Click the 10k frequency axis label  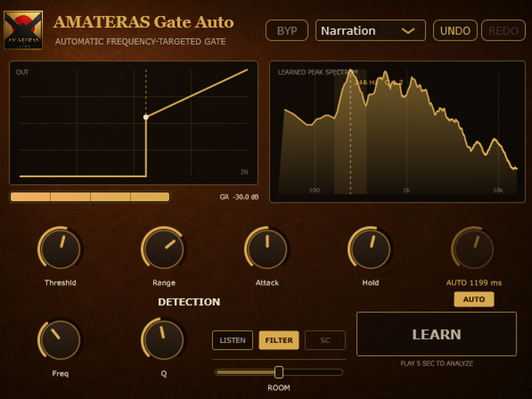tap(498, 190)
